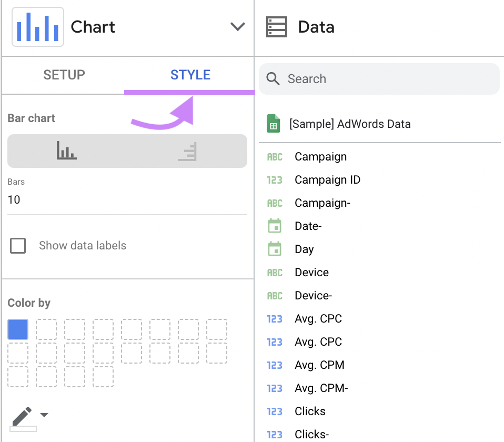This screenshot has height=442, width=504.
Task: Click the calendar icon next to Day
Action: click(x=274, y=249)
